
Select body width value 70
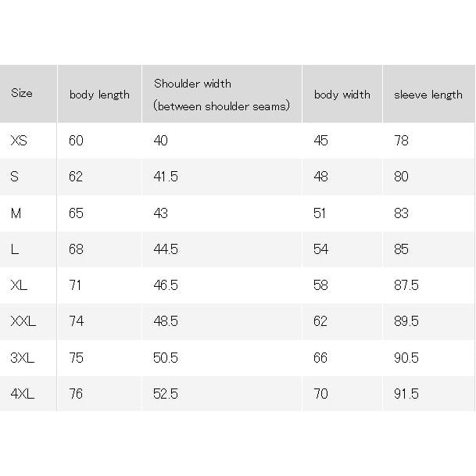[320, 394]
